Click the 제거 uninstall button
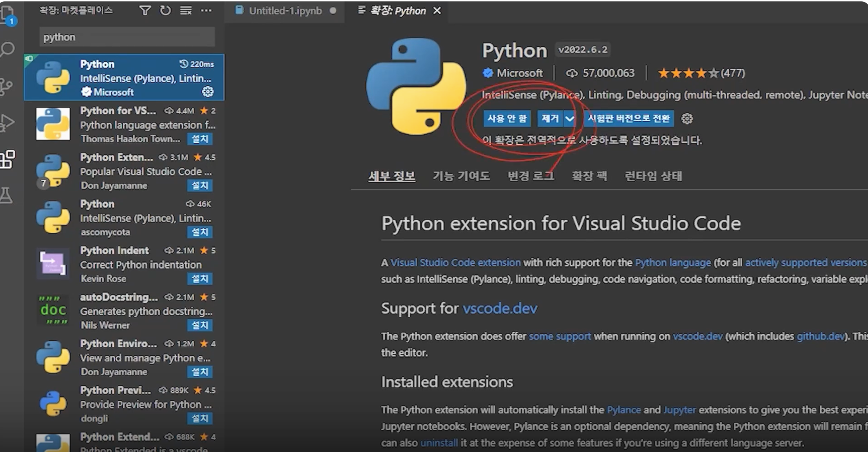This screenshot has width=868, height=452. click(550, 119)
